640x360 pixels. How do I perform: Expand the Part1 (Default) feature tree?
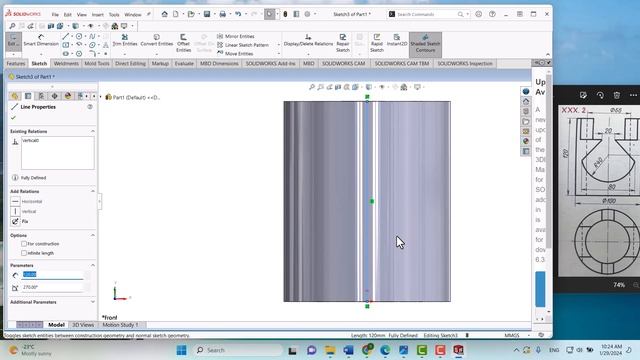click(x=101, y=97)
